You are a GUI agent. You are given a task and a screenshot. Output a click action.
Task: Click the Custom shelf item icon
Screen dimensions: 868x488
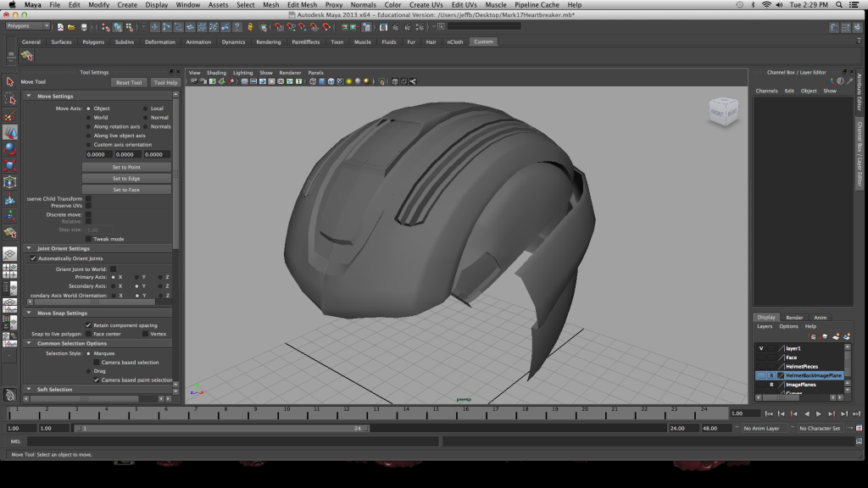[x=26, y=55]
